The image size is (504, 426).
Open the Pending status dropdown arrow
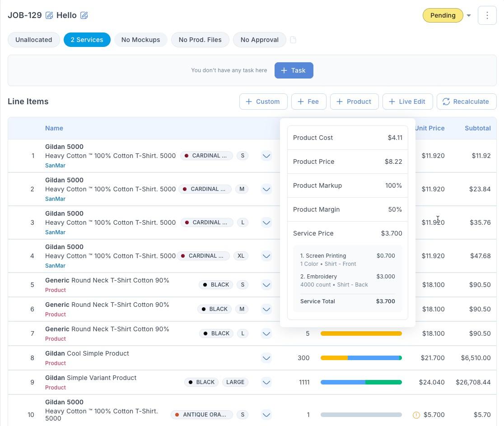(469, 15)
